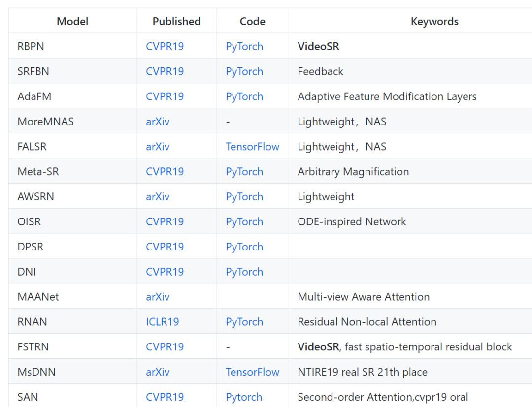Open the RBPN CVPR19 paper link
This screenshot has width=532, height=407.
pos(165,46)
